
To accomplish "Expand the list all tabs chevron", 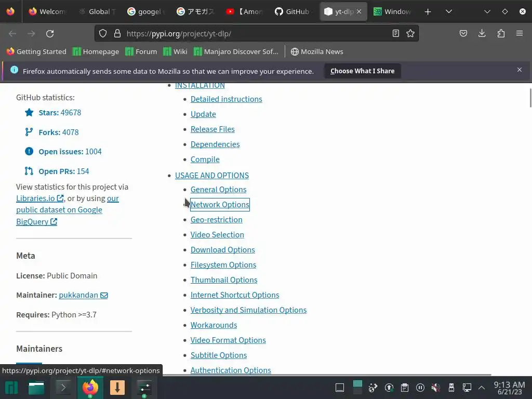I will click(x=449, y=12).
